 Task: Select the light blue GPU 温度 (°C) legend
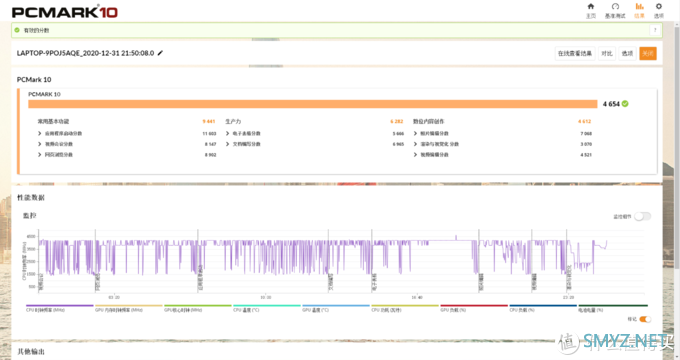[x=336, y=308]
